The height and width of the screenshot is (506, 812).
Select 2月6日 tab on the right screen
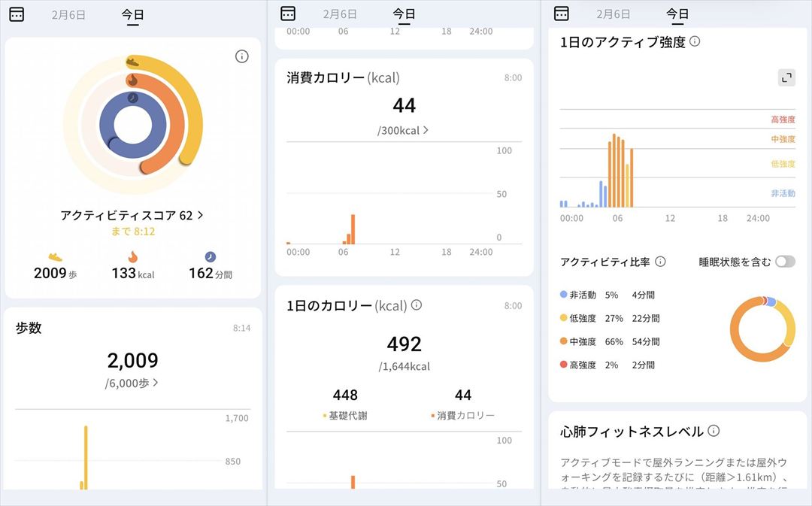click(x=613, y=14)
